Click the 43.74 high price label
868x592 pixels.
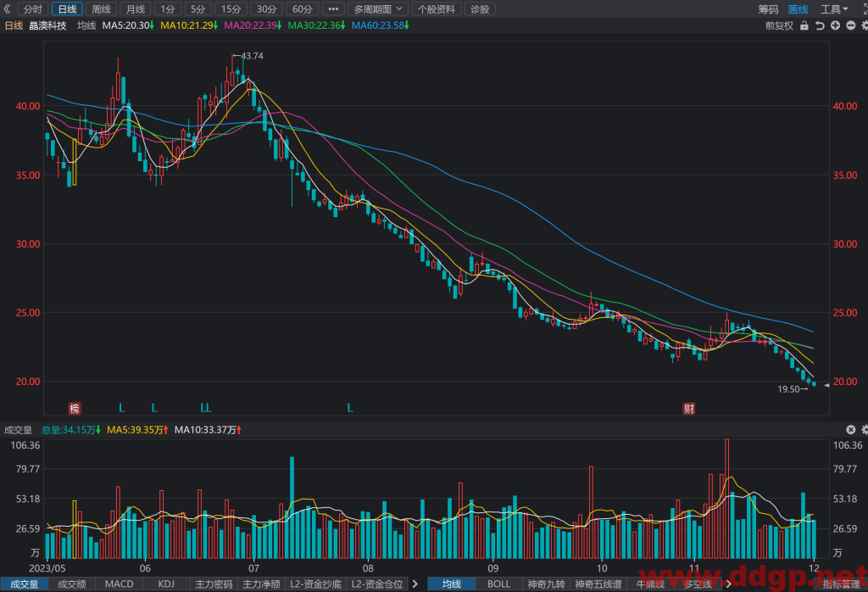pyautogui.click(x=253, y=56)
